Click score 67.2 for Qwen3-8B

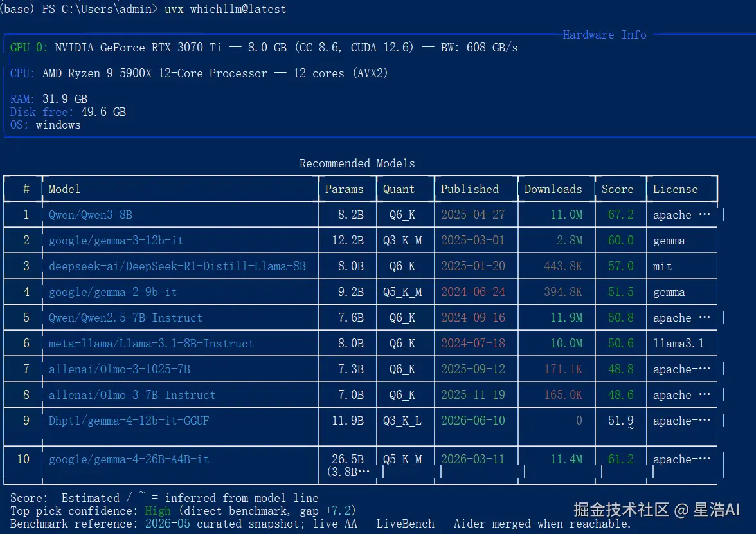(620, 215)
